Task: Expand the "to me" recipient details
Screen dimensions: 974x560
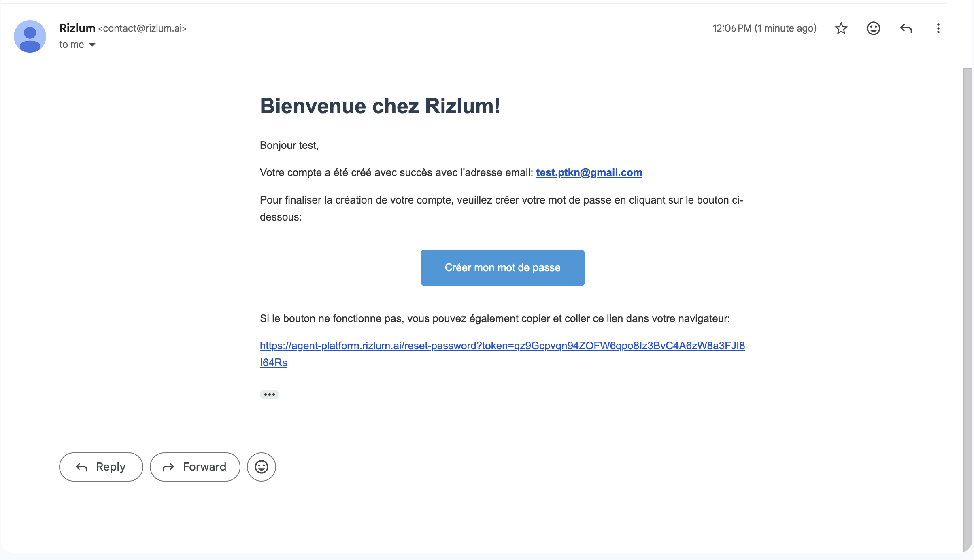Action: (92, 45)
